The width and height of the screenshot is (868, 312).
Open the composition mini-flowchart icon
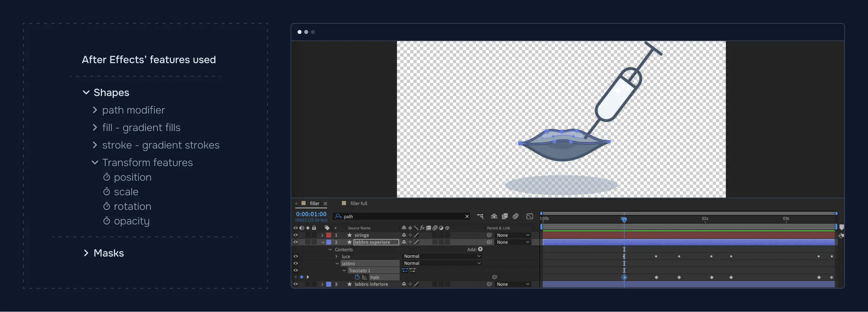(x=480, y=216)
